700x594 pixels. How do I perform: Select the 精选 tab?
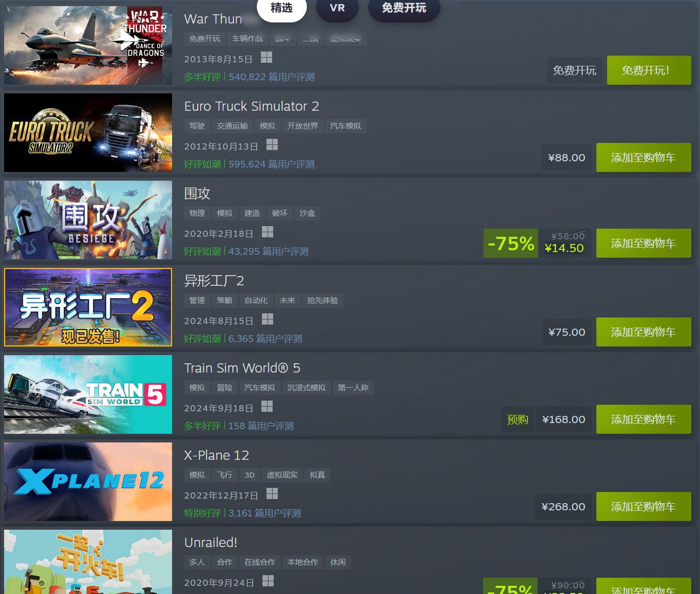(282, 8)
